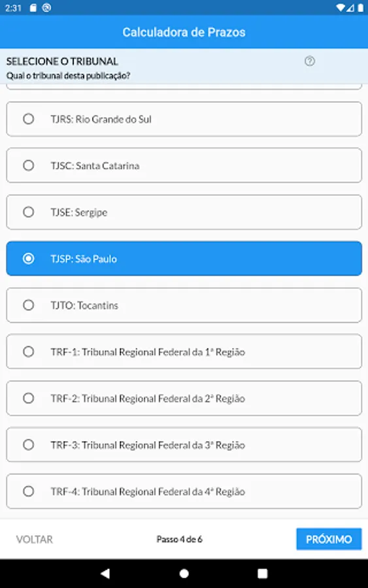368x588 pixels.
Task: Select the TJSP: São Paulo option
Action: pos(184,258)
